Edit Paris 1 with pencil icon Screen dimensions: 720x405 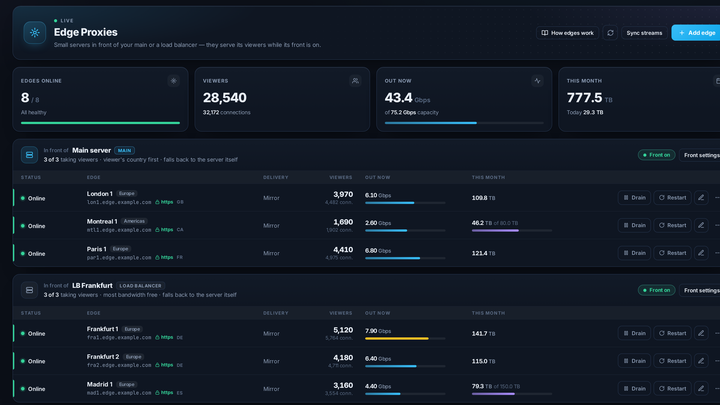click(x=701, y=253)
